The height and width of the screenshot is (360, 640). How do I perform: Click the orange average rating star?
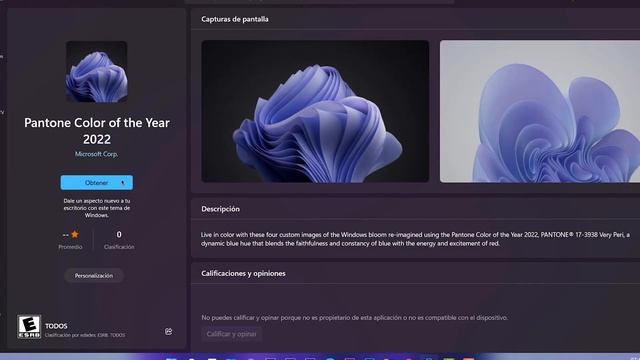(75, 234)
